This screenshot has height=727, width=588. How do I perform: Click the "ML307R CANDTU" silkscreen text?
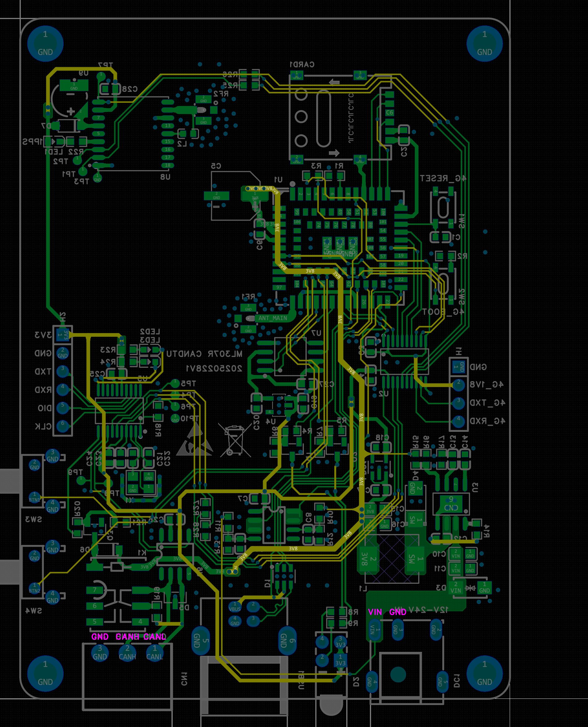pyautogui.click(x=204, y=354)
